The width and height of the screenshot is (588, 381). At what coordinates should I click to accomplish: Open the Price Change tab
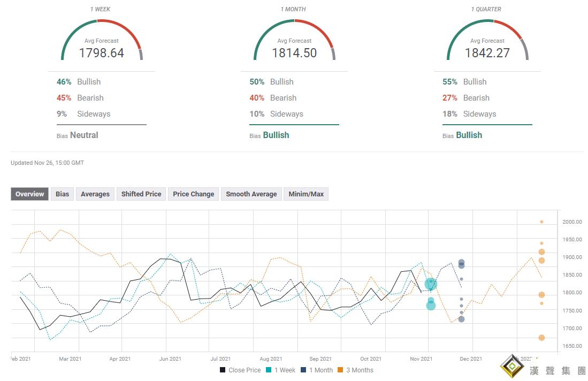[194, 194]
